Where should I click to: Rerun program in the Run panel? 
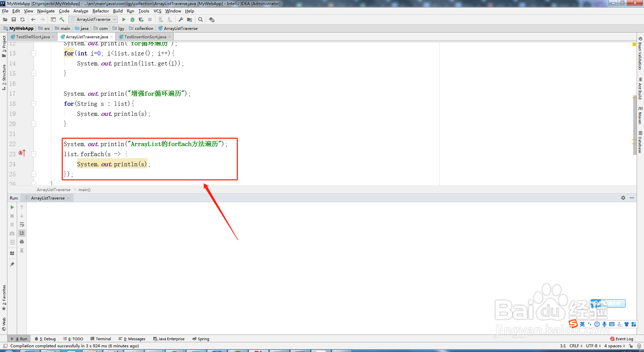12,207
